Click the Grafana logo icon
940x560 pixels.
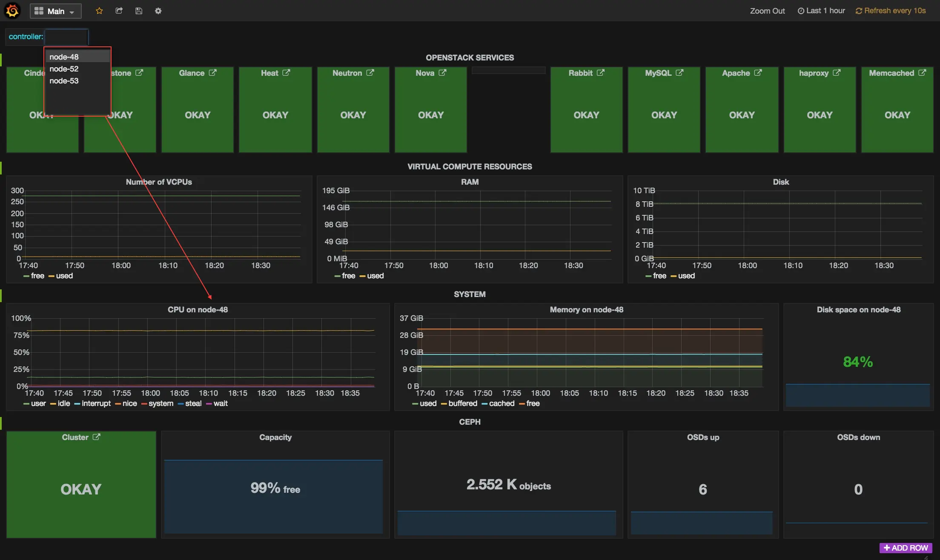[x=12, y=11]
